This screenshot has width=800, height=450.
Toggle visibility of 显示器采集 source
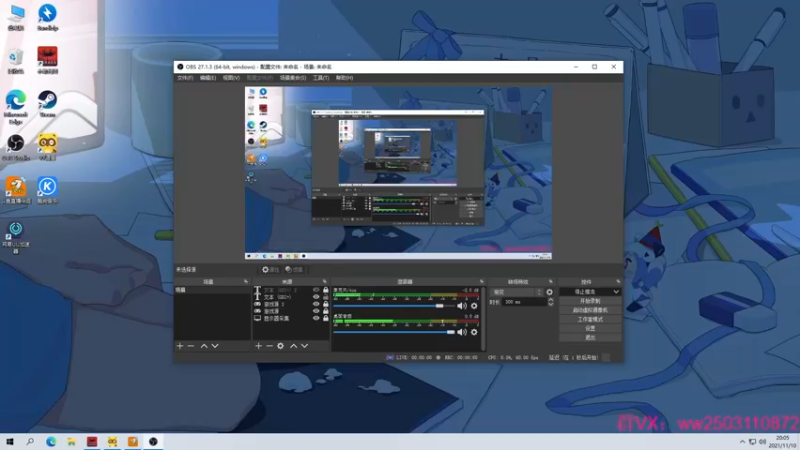click(x=316, y=318)
